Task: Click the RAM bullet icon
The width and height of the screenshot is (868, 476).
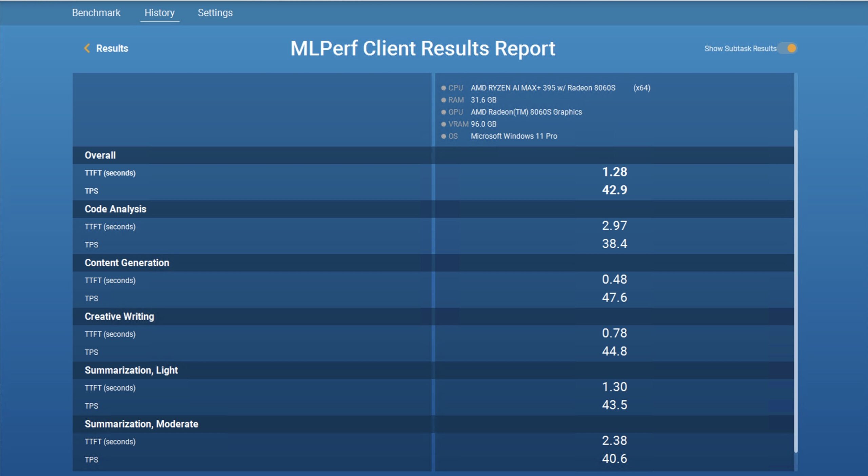Action: pos(443,100)
